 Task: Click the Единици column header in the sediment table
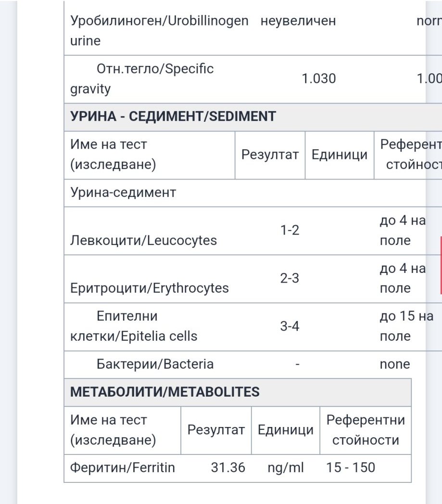click(x=340, y=155)
